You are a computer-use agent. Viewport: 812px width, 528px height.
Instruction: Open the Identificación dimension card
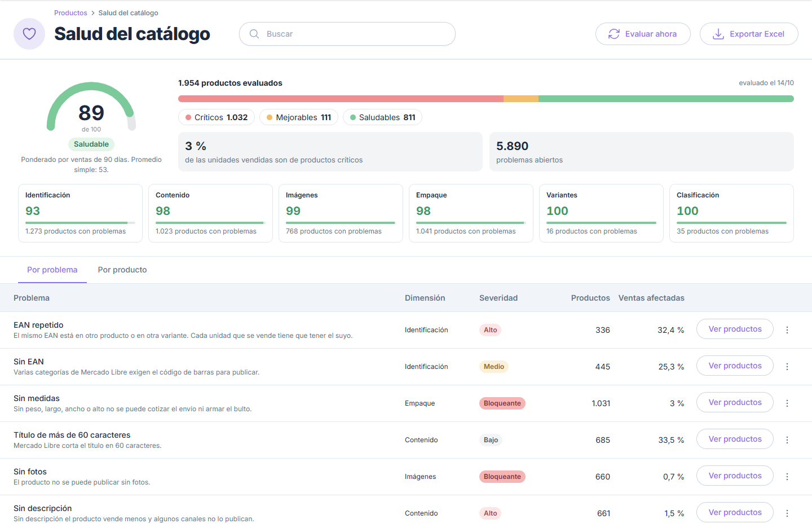point(80,213)
